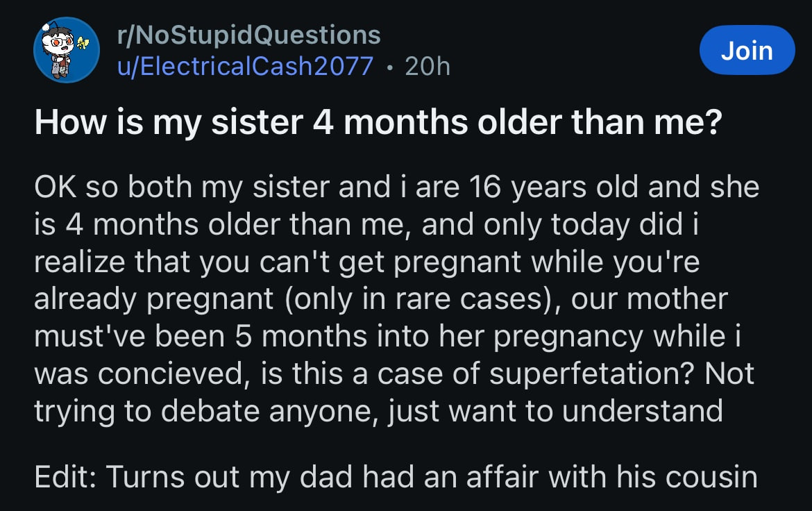Open the r/NoStupidQuestions subreddit link
Image resolution: width=812 pixels, height=511 pixels.
click(x=250, y=35)
